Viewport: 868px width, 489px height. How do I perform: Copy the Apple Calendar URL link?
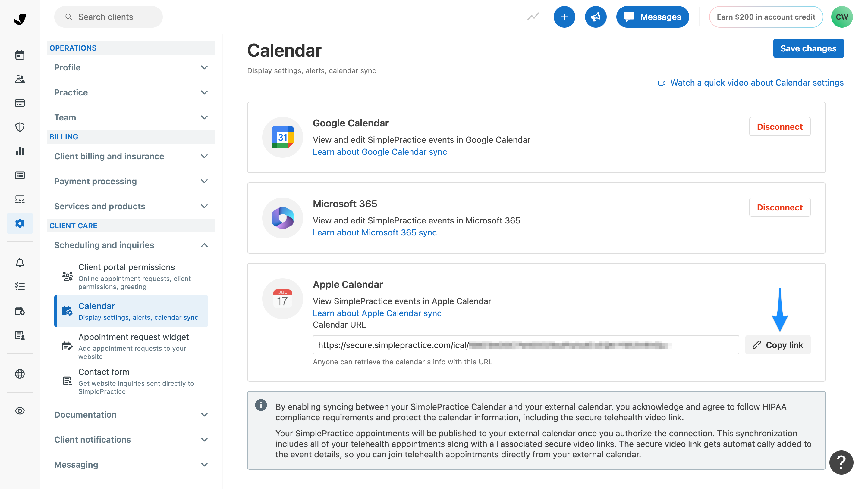pyautogui.click(x=778, y=345)
